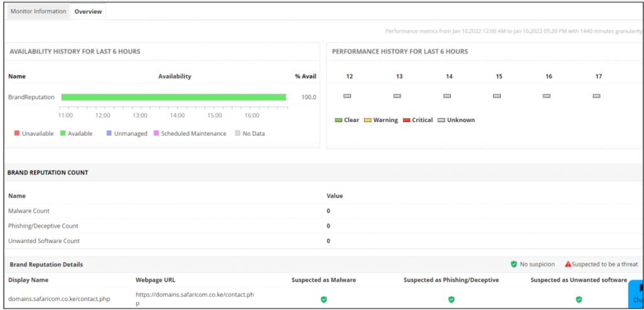644x310 pixels.
Task: Click the 14:00 tick label on availability axis
Action: coord(177,116)
